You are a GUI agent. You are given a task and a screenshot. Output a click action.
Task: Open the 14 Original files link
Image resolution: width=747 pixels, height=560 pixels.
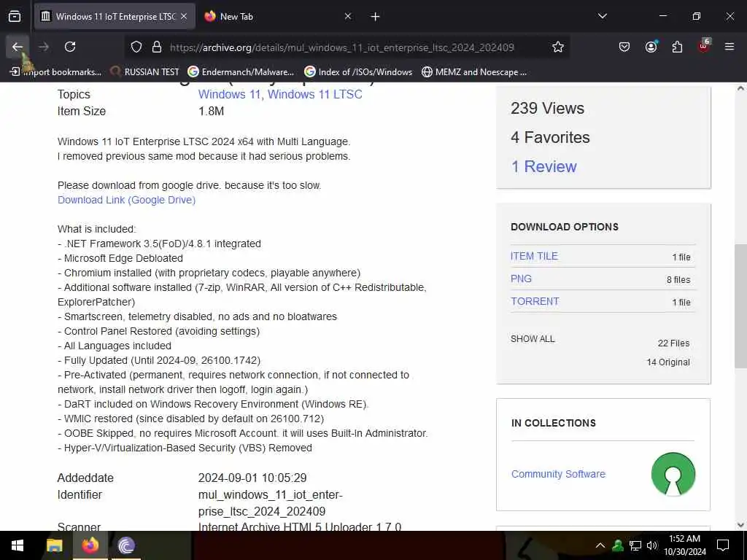pyautogui.click(x=668, y=362)
